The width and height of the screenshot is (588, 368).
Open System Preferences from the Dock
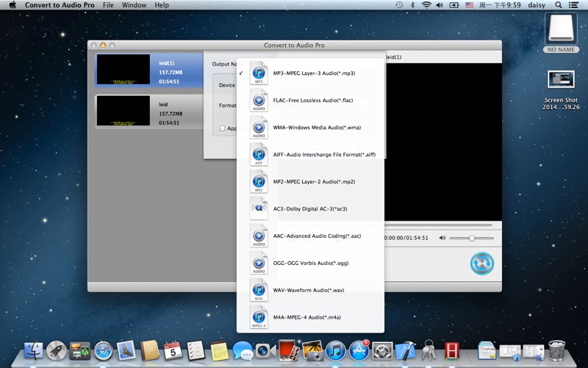click(x=382, y=351)
